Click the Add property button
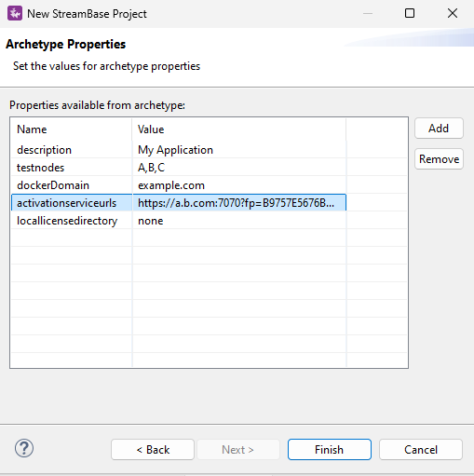This screenshot has height=476, width=474. click(439, 129)
